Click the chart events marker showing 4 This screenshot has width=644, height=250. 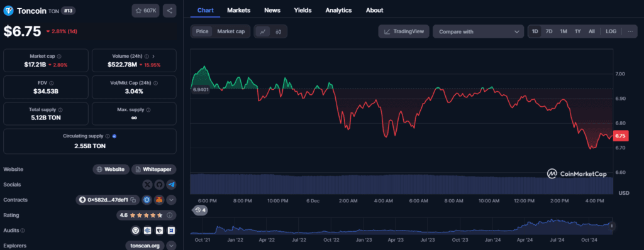coord(200,210)
